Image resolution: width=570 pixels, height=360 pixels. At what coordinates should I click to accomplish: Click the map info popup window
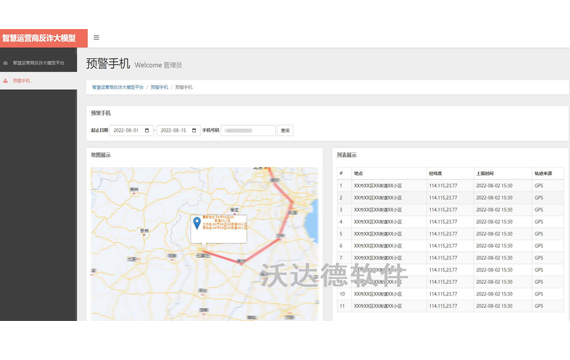tap(219, 229)
